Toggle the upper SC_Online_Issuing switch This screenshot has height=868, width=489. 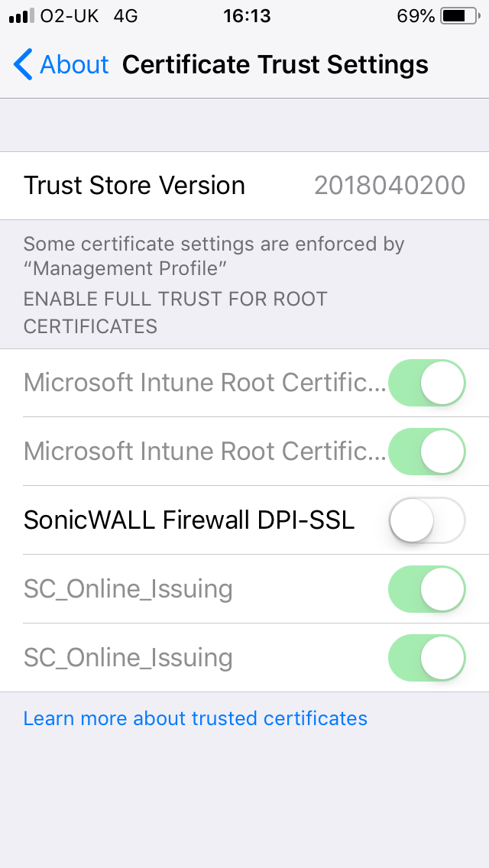tap(426, 588)
